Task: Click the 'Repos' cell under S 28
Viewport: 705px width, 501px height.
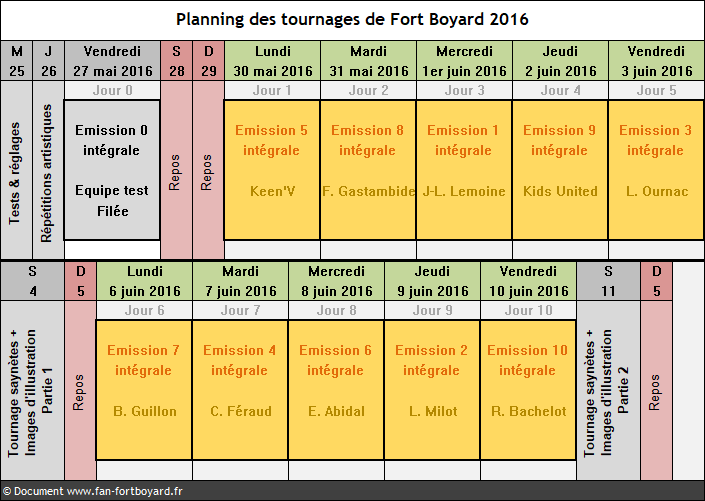Action: (x=176, y=170)
